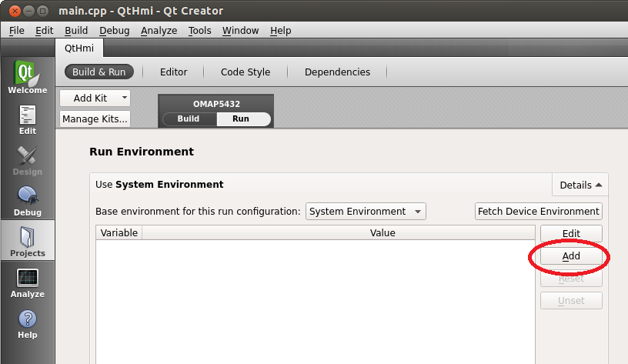The height and width of the screenshot is (364, 628).
Task: Open the Analyze mode icon
Action: 28,281
